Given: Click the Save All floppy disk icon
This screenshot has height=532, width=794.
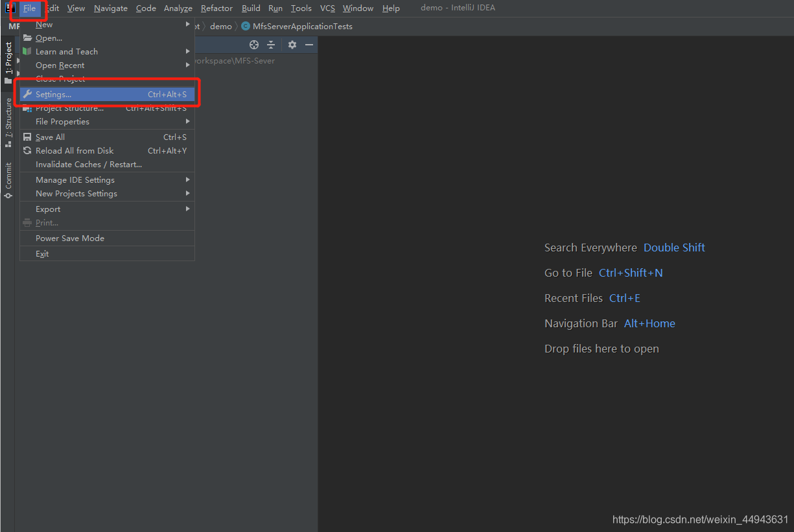Looking at the screenshot, I should pos(27,137).
